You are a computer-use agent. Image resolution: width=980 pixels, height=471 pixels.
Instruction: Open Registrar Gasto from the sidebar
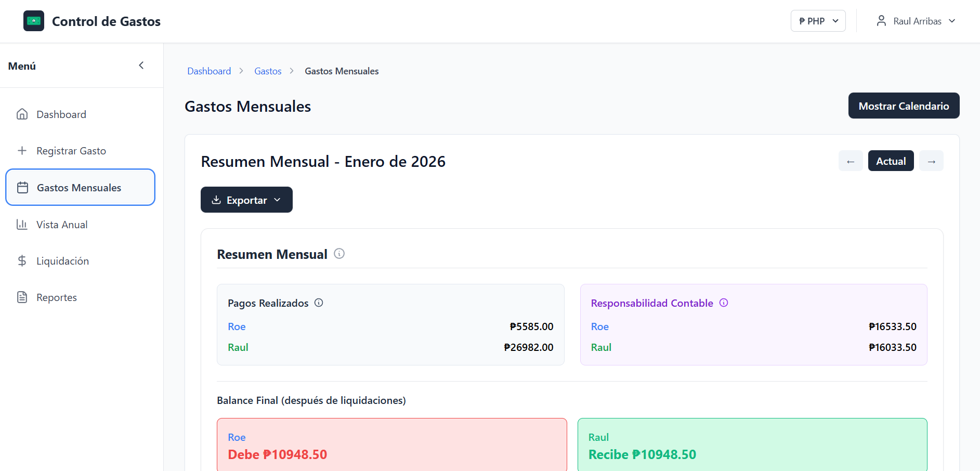81,151
